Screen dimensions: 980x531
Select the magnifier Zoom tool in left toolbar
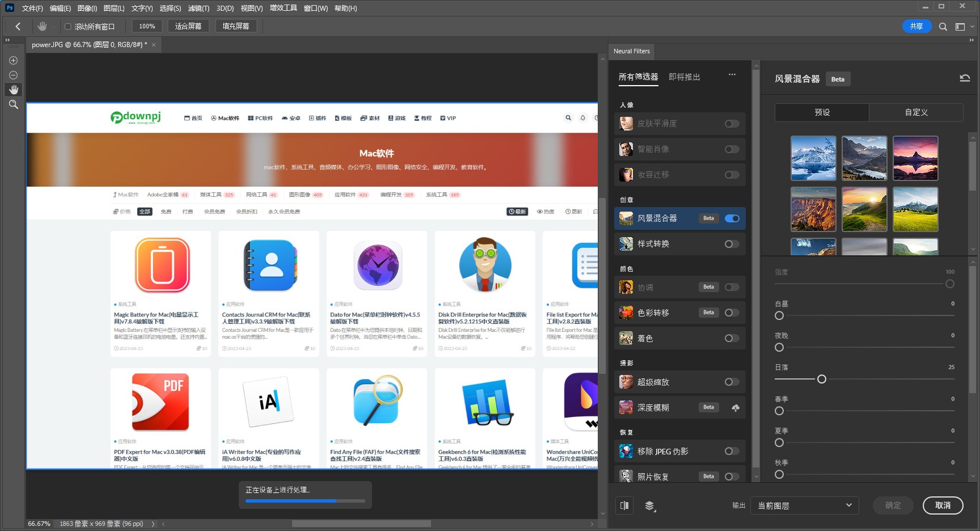point(14,104)
